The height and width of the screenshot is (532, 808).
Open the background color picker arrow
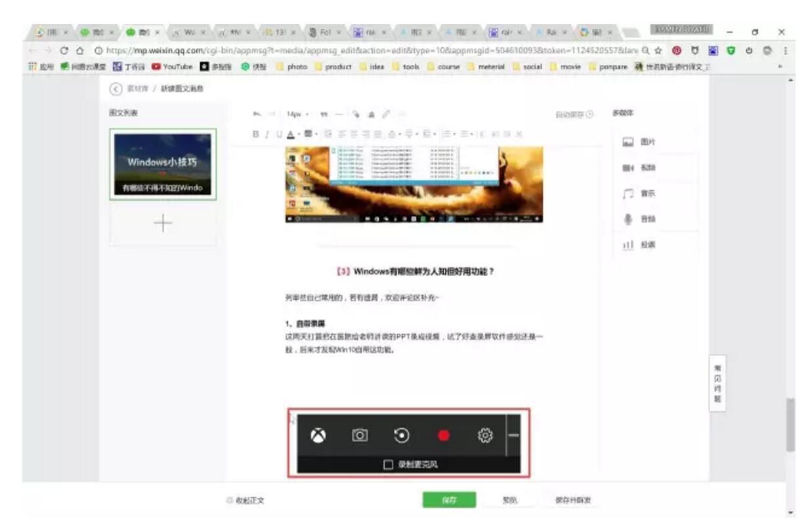316,134
